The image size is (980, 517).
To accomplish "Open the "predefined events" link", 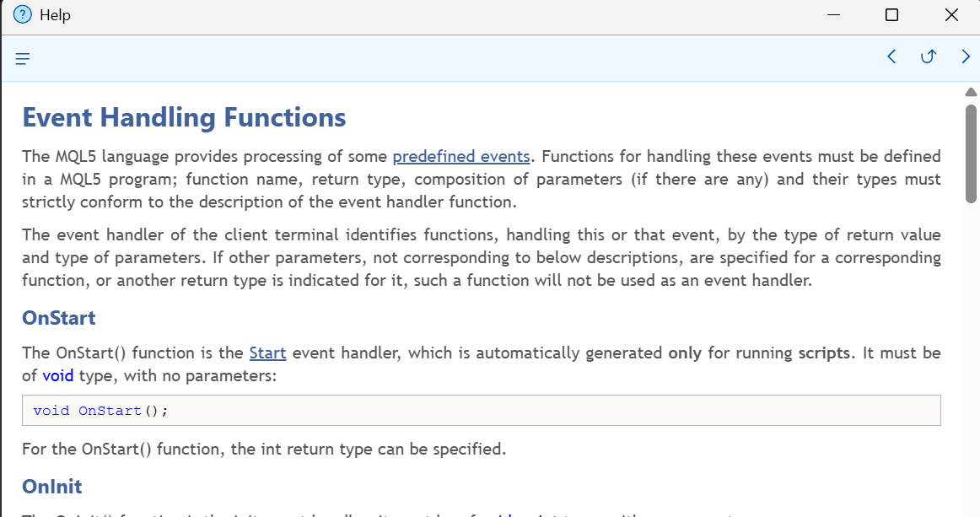I will click(x=461, y=156).
